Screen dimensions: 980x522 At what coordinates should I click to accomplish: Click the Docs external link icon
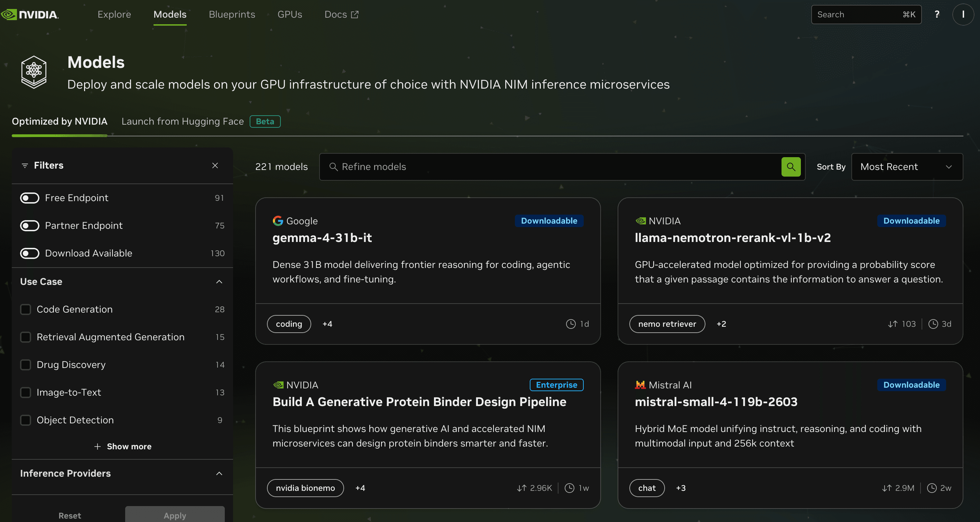(354, 15)
